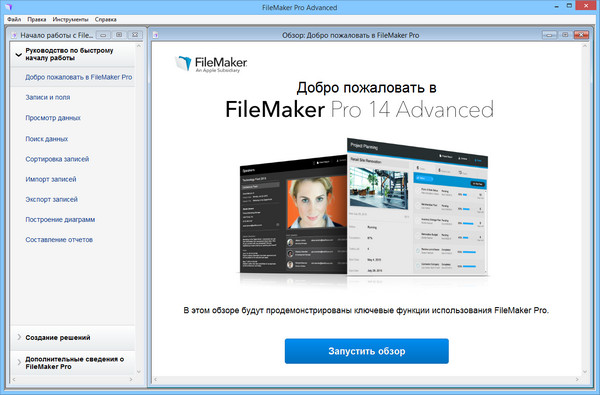Viewport: 600px width, 395px height.
Task: Open the Записи и поля topic
Action: [47, 97]
